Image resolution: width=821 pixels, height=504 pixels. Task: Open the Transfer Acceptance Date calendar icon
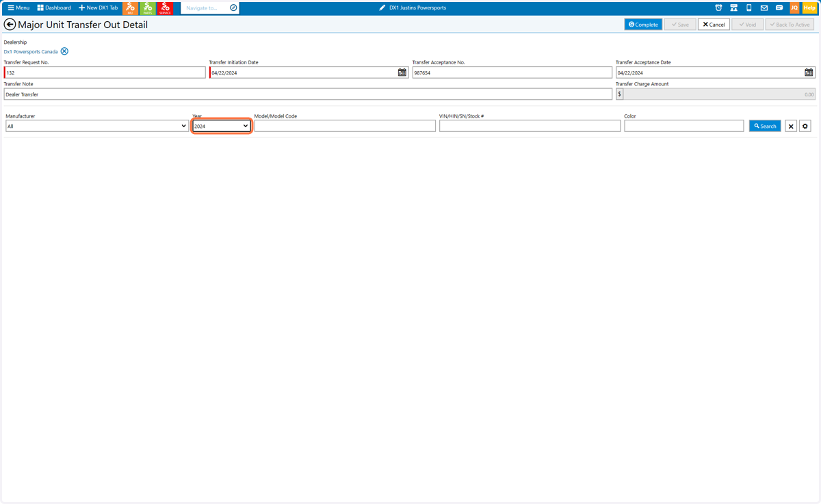(x=809, y=72)
